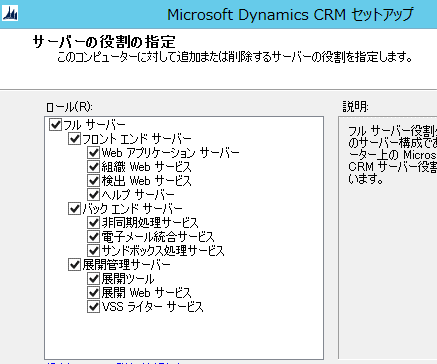Image resolution: width=437 pixels, height=364 pixels.
Task: Select the フル サーバー role label
Action: (x=94, y=125)
